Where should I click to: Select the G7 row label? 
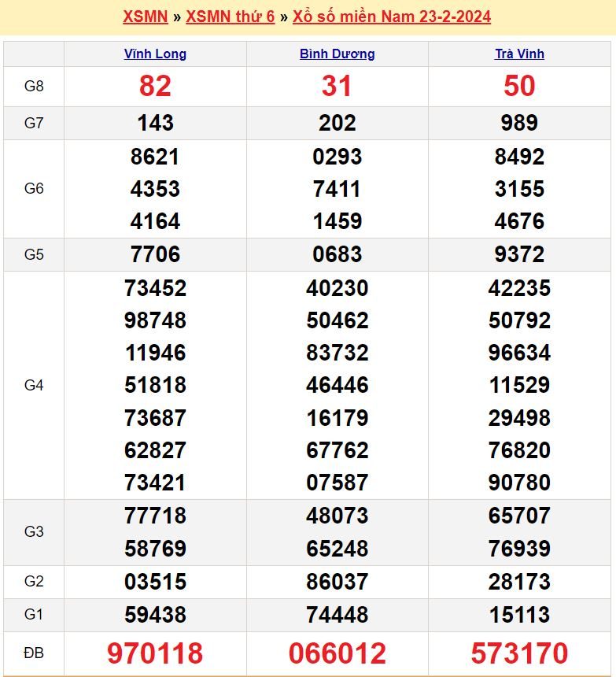(34, 123)
